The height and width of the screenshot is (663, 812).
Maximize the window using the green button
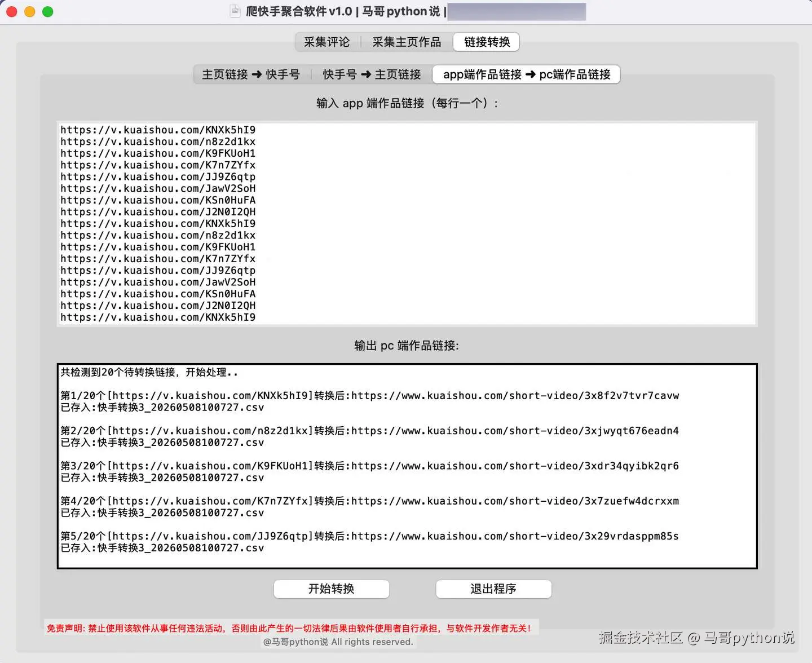[x=48, y=11]
